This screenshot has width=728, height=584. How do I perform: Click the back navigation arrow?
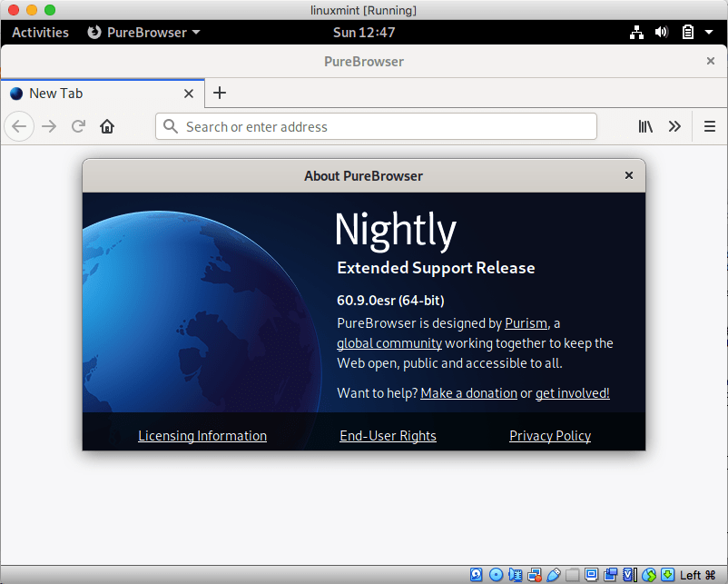[x=19, y=126]
